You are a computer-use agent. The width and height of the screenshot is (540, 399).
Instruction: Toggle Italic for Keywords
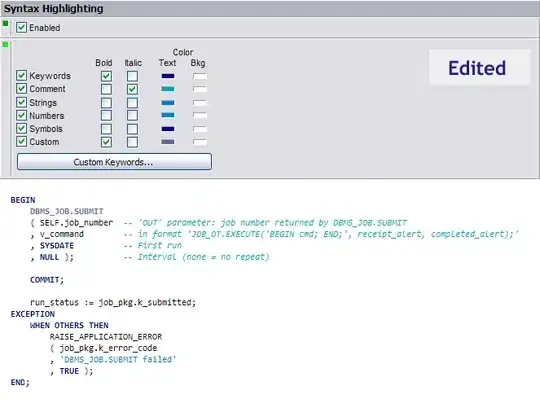click(132, 76)
